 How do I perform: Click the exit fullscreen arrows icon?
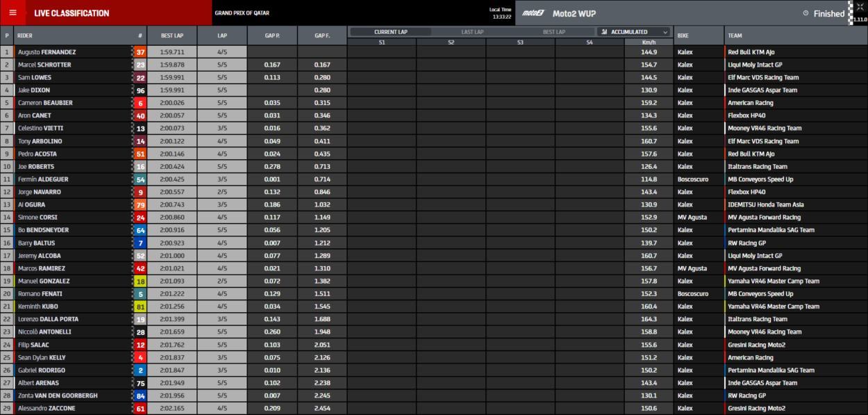[x=860, y=6]
